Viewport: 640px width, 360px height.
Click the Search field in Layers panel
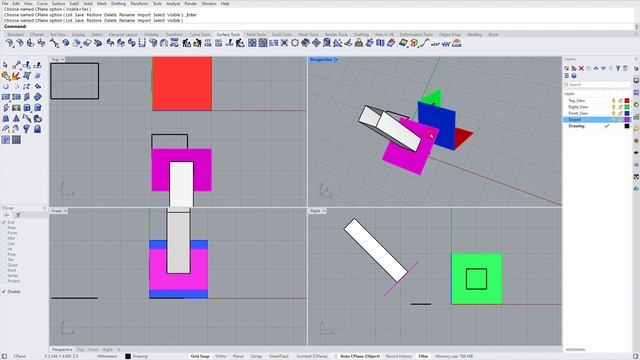598,84
